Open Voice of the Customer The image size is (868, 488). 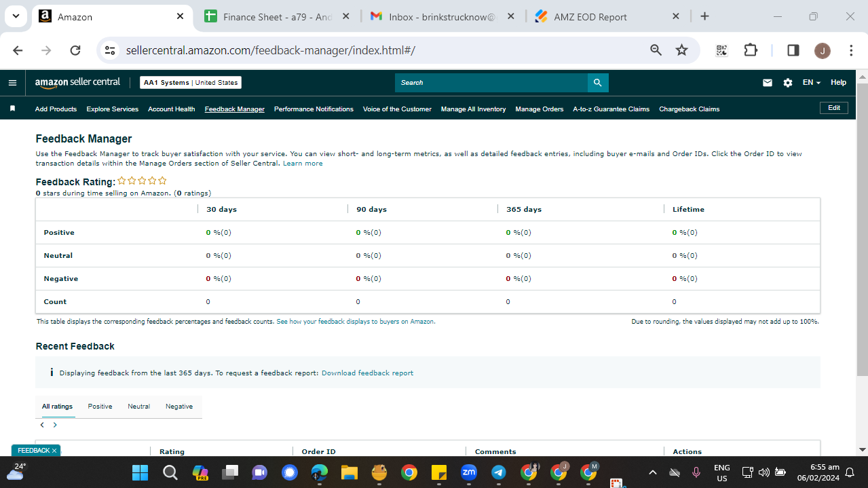[397, 109]
